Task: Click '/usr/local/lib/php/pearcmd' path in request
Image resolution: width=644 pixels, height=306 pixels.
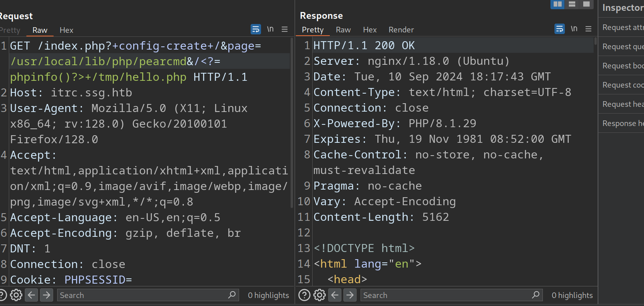Action: tap(98, 62)
